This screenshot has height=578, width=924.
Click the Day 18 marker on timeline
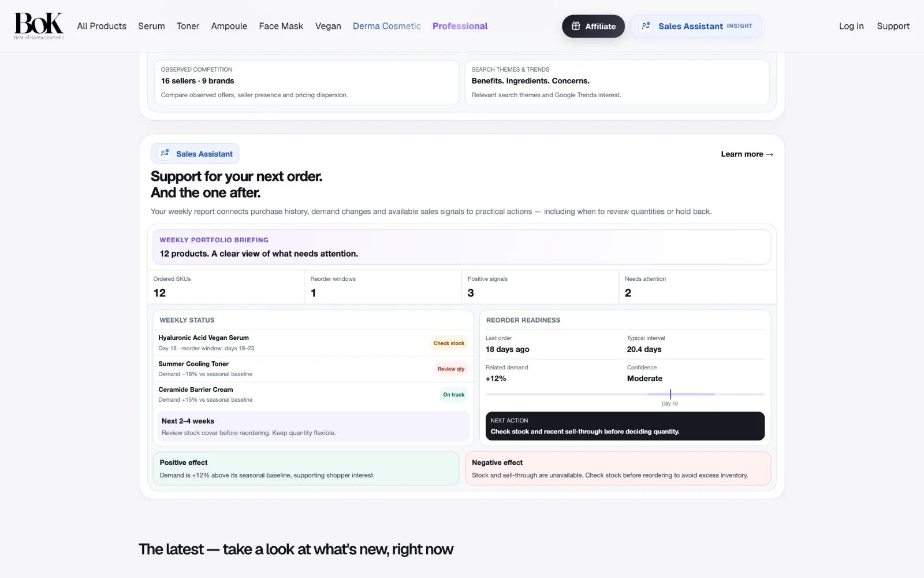tap(670, 394)
